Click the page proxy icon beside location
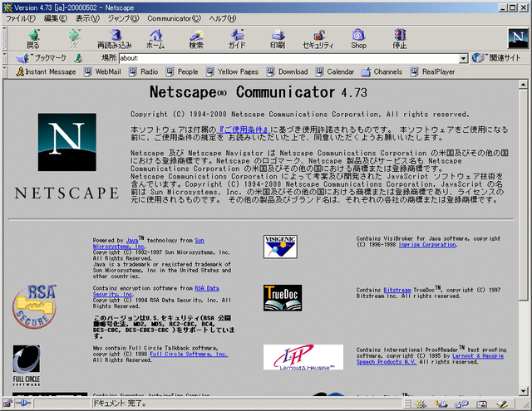 [x=78, y=58]
